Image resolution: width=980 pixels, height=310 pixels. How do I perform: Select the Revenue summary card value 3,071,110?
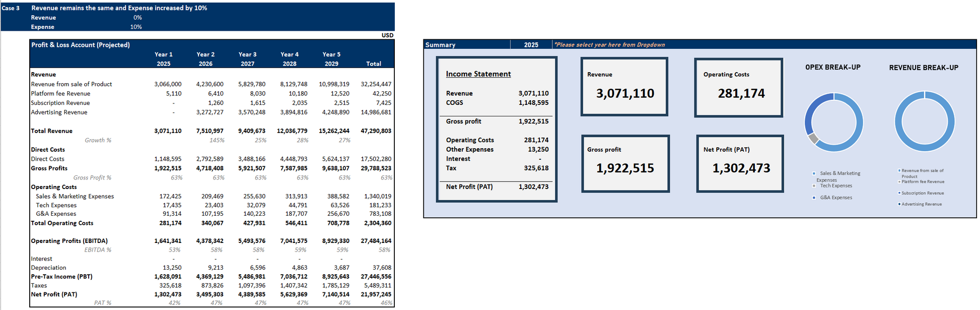[x=625, y=93]
